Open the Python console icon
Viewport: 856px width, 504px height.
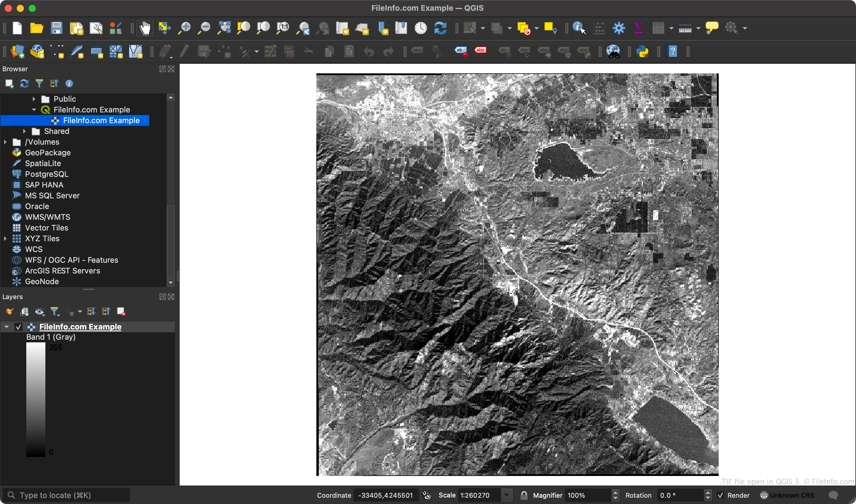click(x=642, y=52)
